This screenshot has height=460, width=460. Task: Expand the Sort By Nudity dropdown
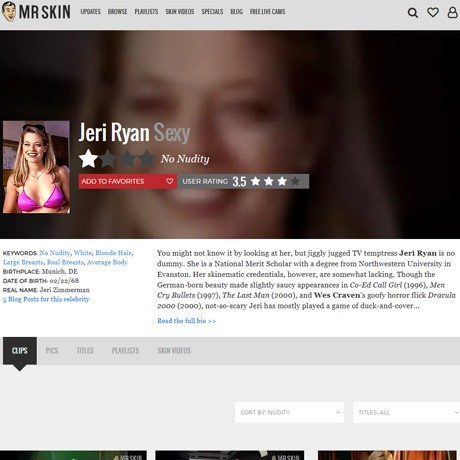289,412
